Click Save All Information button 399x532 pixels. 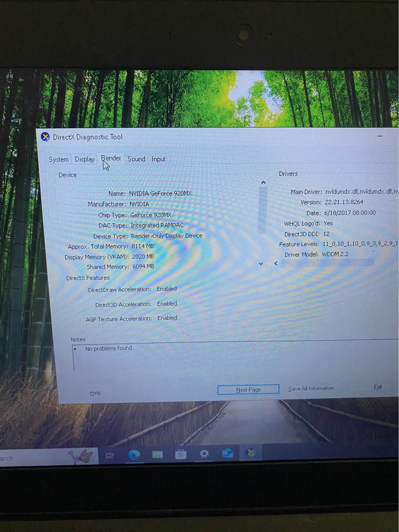tap(311, 388)
